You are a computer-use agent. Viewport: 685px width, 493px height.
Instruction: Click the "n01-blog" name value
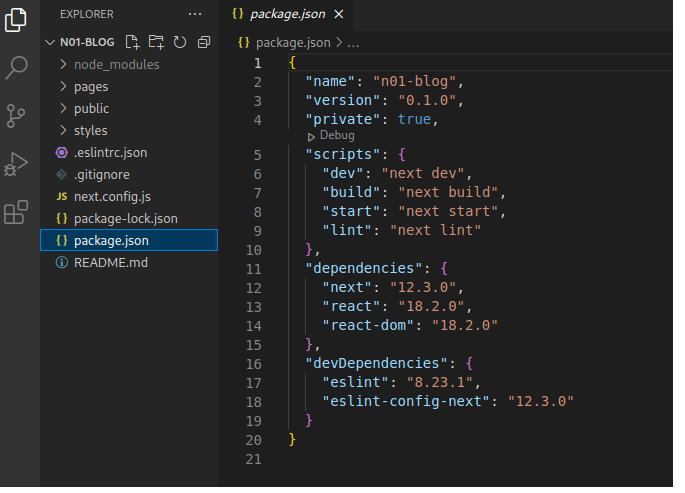[x=414, y=81]
